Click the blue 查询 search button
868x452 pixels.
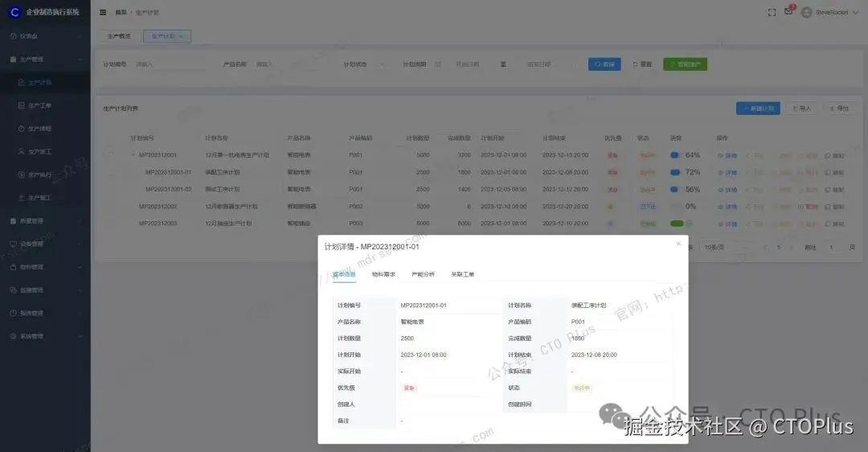(604, 64)
